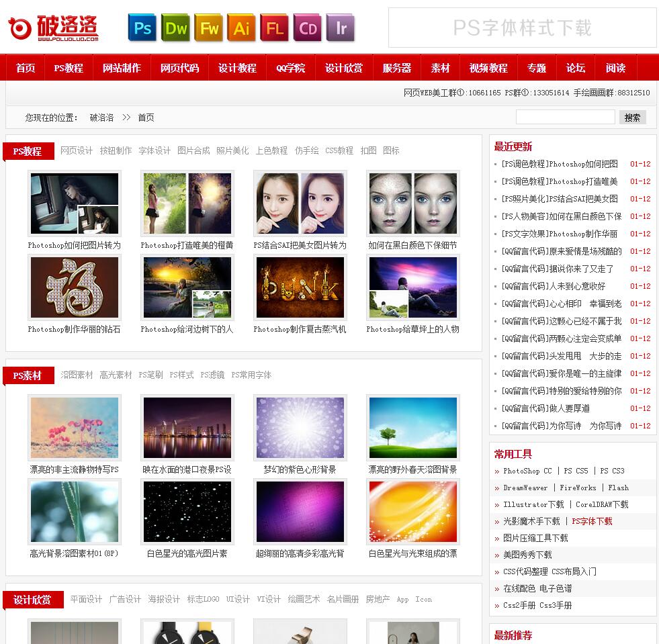Click DreamWeaver tool link

pyautogui.click(x=525, y=488)
